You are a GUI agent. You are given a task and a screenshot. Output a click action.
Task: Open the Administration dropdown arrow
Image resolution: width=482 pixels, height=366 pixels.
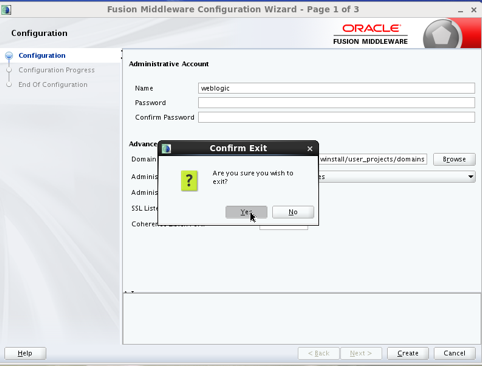(x=470, y=176)
